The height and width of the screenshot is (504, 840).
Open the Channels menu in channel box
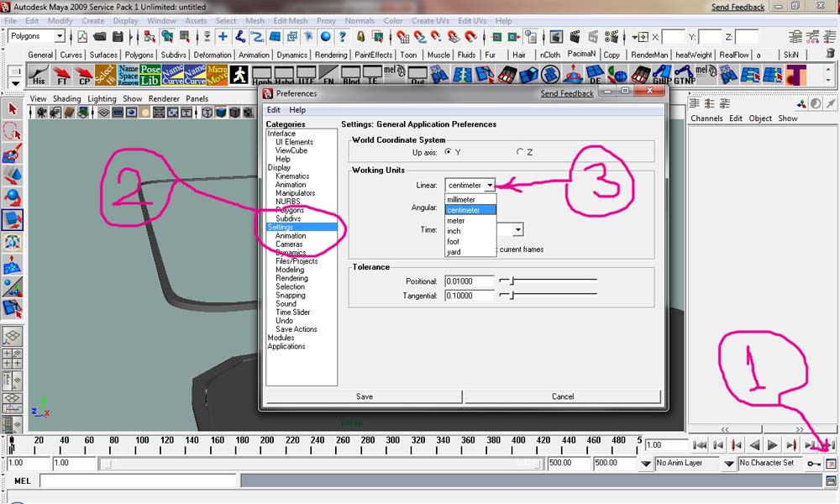pos(706,118)
